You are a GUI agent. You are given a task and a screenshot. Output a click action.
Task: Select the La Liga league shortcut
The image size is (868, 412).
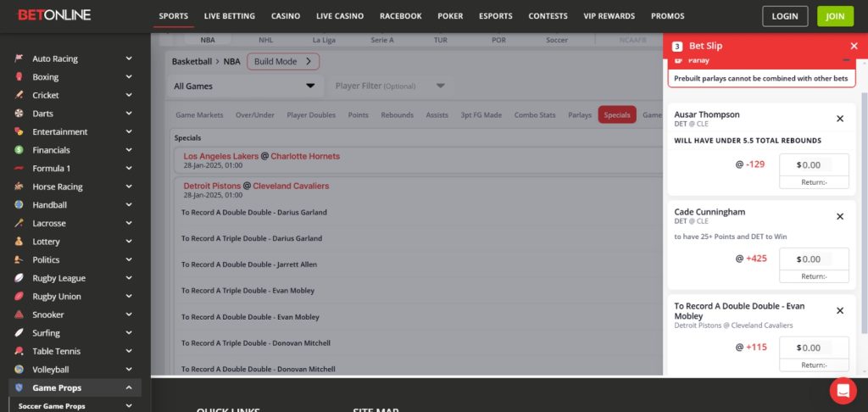324,40
